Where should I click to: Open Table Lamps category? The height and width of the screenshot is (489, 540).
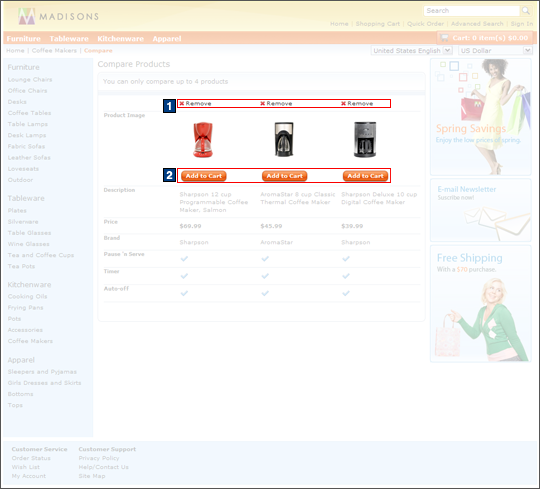click(x=28, y=124)
